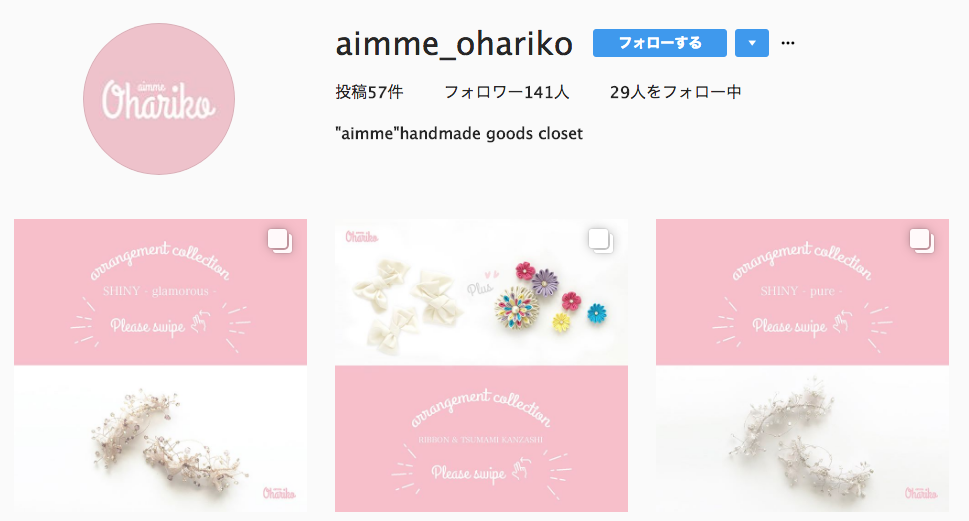This screenshot has height=521, width=969.
Task: Click the Ohariko logo on bottom-right photo
Action: (921, 493)
